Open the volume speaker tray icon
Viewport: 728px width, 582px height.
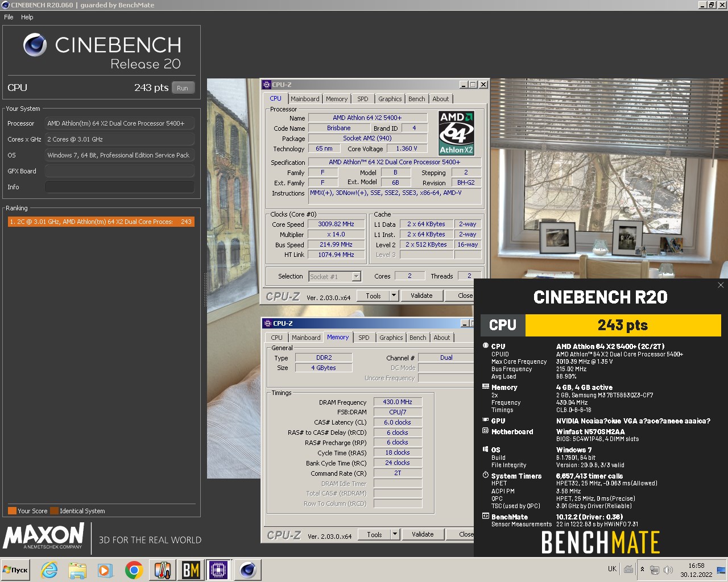pos(668,569)
